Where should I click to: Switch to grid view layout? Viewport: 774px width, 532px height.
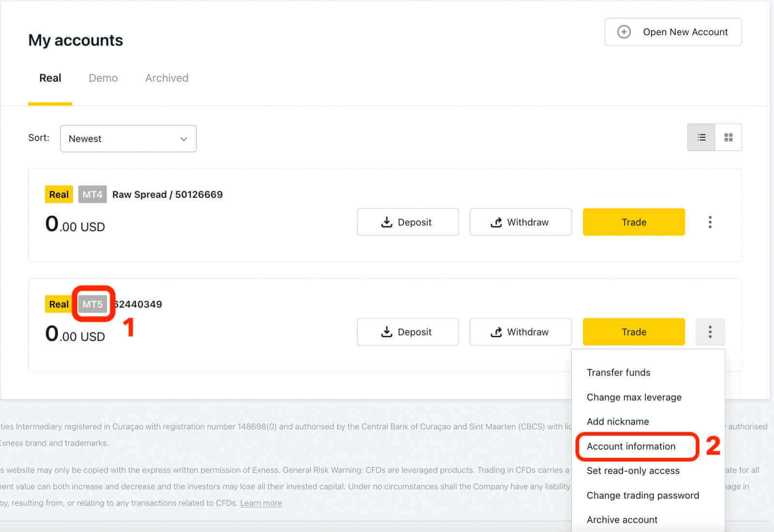[x=728, y=137]
